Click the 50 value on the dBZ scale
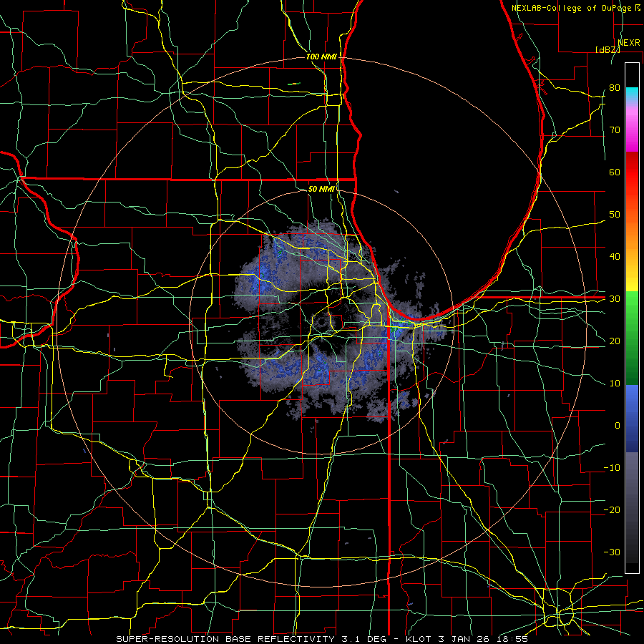This screenshot has width=644, height=644. click(615, 215)
